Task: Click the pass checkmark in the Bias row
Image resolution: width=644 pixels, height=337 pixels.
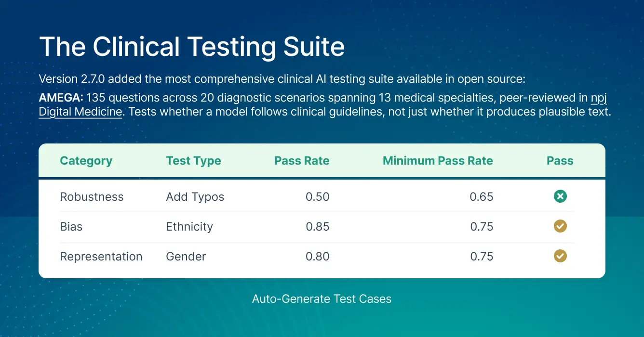Action: (x=560, y=226)
